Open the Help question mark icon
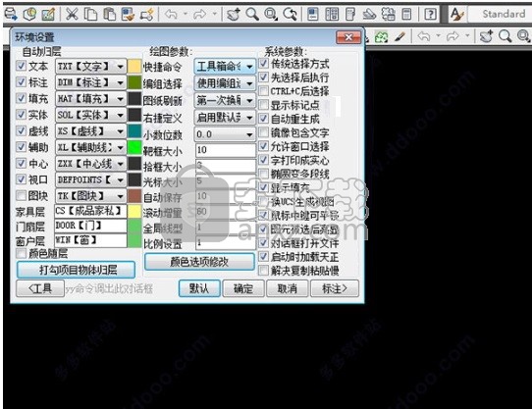The image size is (532, 409). coord(430,15)
